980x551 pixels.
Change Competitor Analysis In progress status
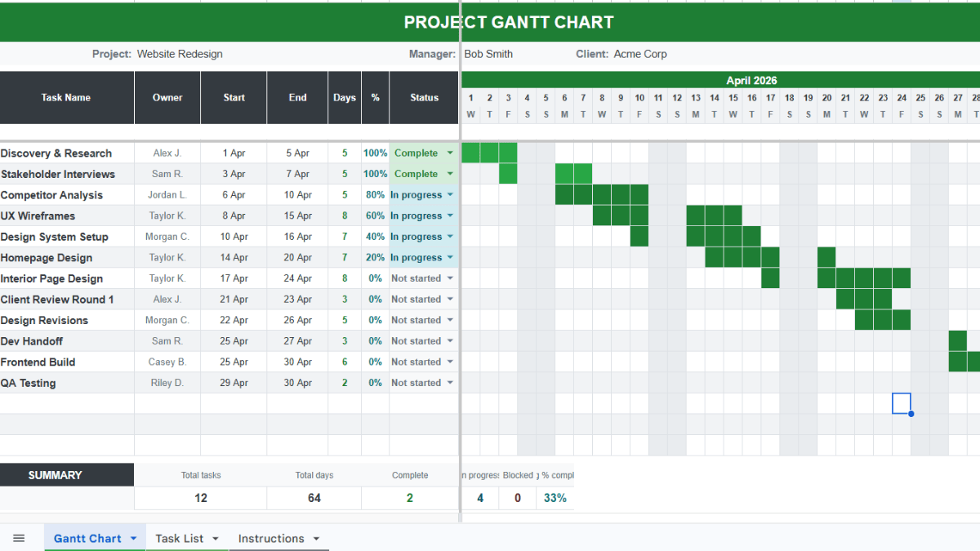pyautogui.click(x=449, y=194)
